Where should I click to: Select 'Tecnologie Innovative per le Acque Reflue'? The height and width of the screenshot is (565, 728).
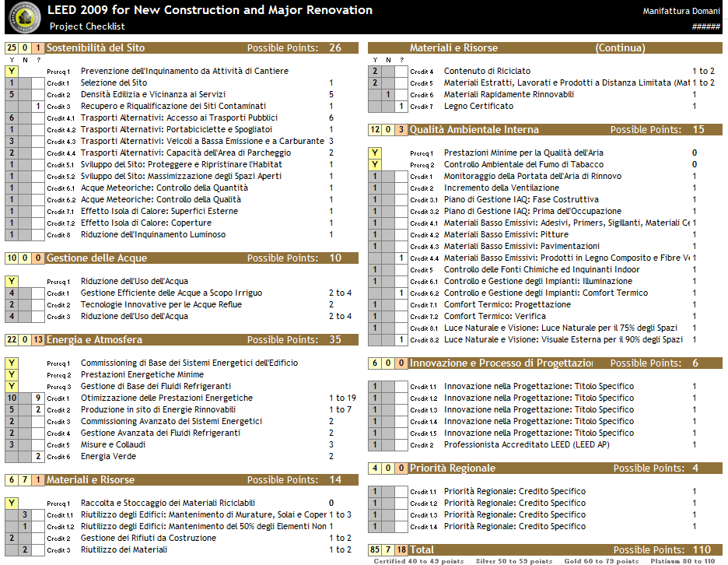click(x=161, y=304)
